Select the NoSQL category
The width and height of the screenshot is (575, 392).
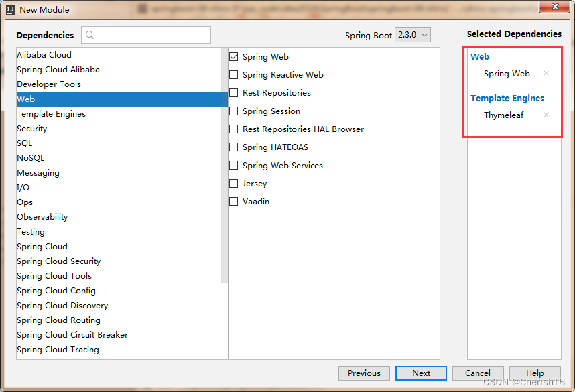pos(119,157)
